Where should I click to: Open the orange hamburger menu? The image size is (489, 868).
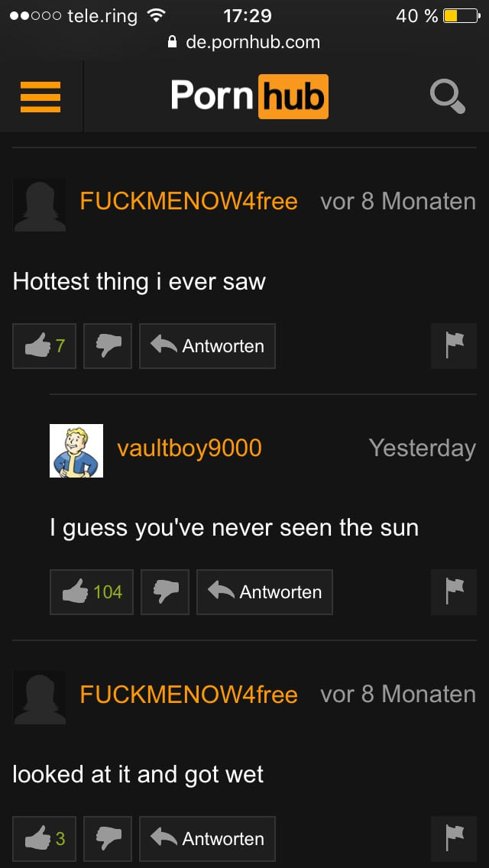point(40,97)
